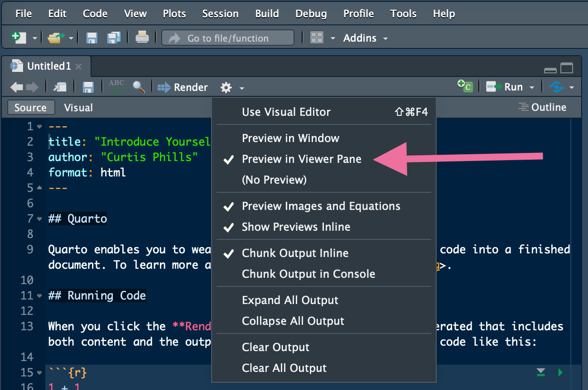Choose Clear Output menu item
588x390 pixels.
point(324,347)
